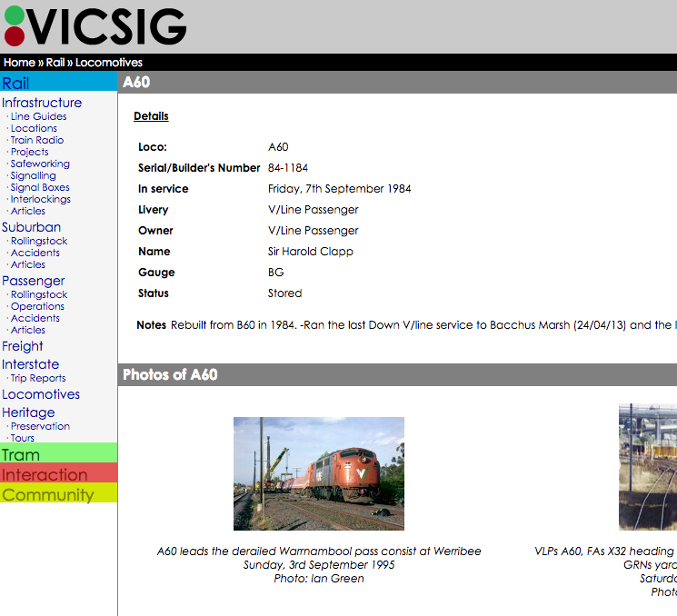
Task: Click the serial number 84-1184
Action: click(x=287, y=168)
